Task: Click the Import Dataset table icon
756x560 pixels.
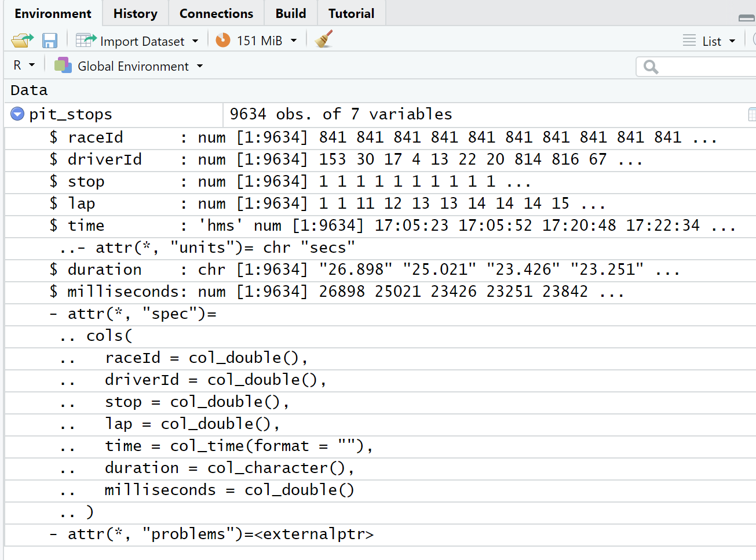Action: (86, 41)
